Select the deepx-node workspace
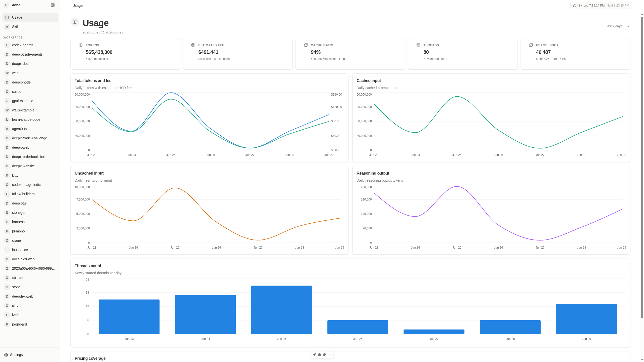 tap(30, 82)
